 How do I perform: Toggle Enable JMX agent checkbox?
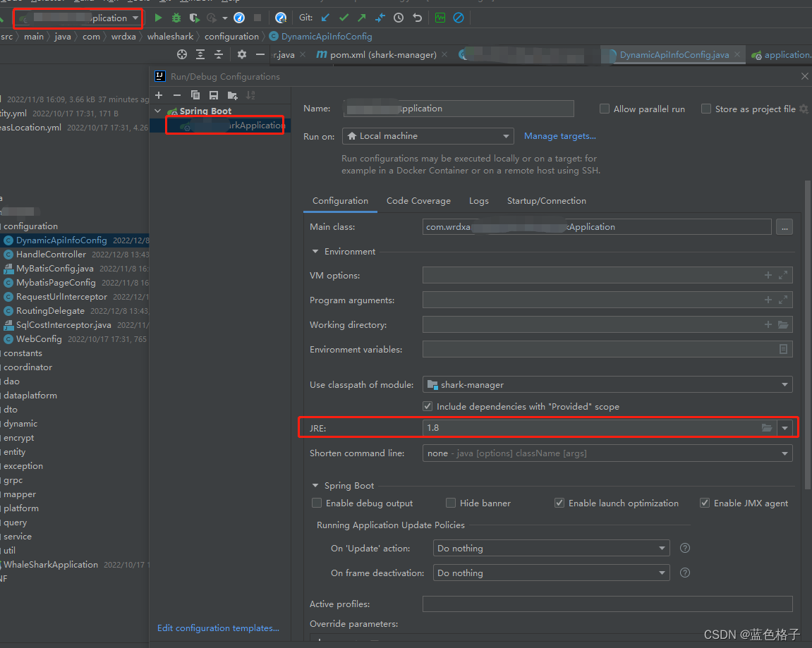[705, 503]
